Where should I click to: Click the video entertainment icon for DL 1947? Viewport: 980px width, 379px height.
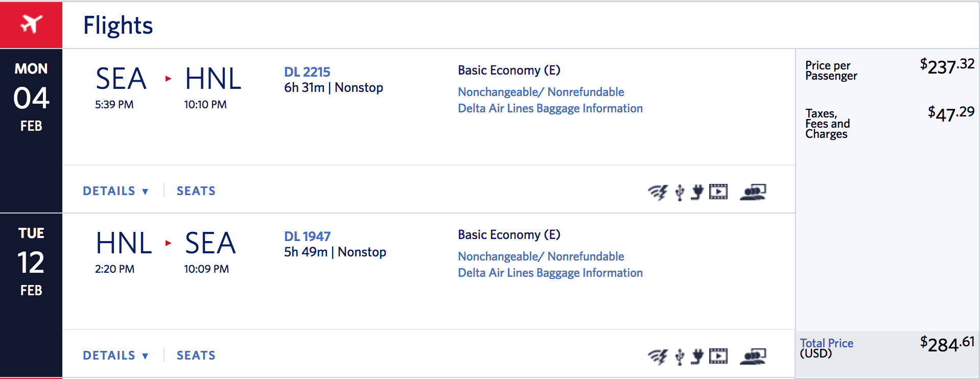click(x=718, y=356)
